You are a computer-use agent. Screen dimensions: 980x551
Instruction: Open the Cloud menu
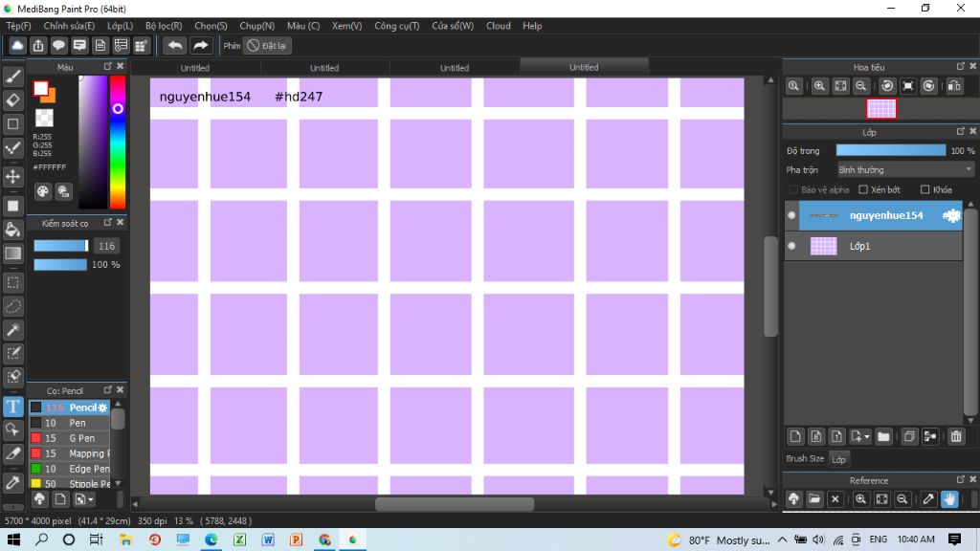pyautogui.click(x=498, y=26)
